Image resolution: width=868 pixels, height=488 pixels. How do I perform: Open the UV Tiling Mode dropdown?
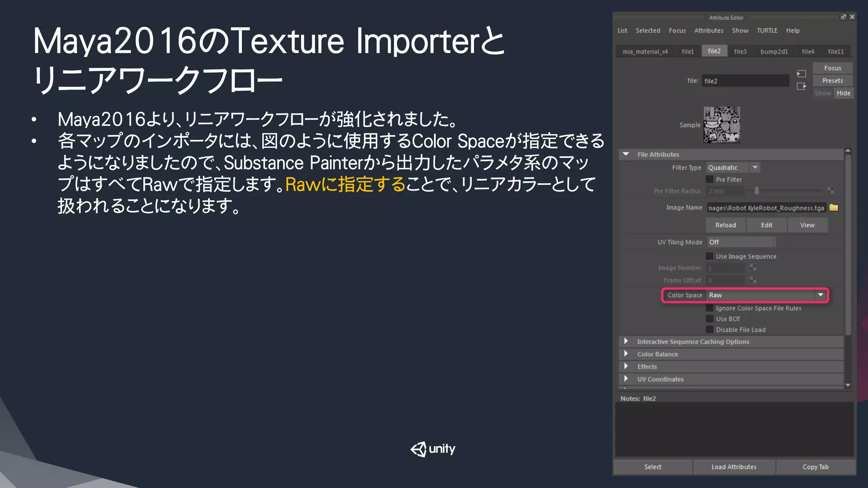tap(741, 242)
